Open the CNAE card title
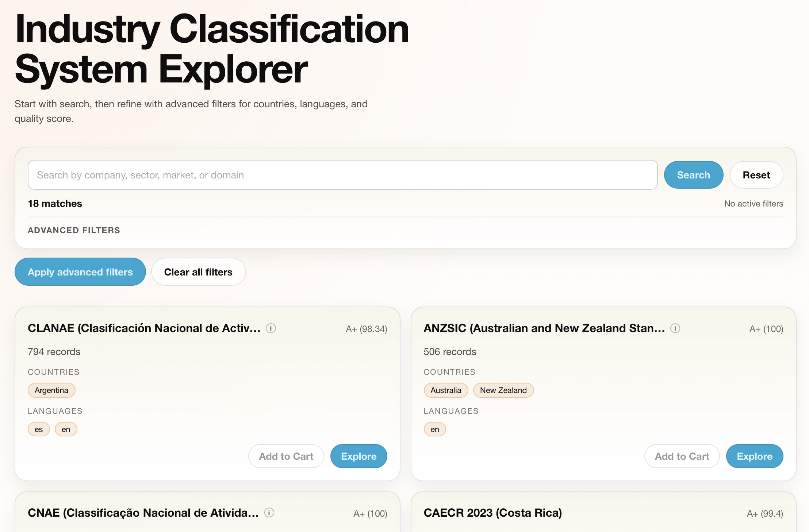 tap(143, 513)
